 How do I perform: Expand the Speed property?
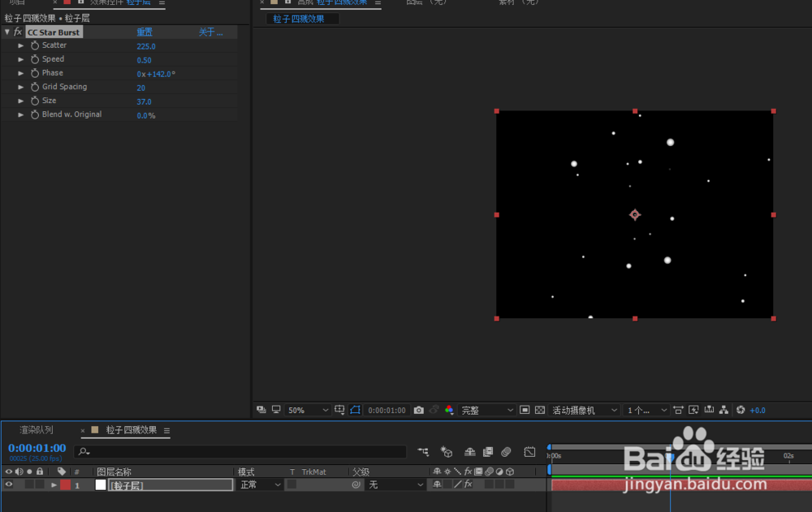21,59
